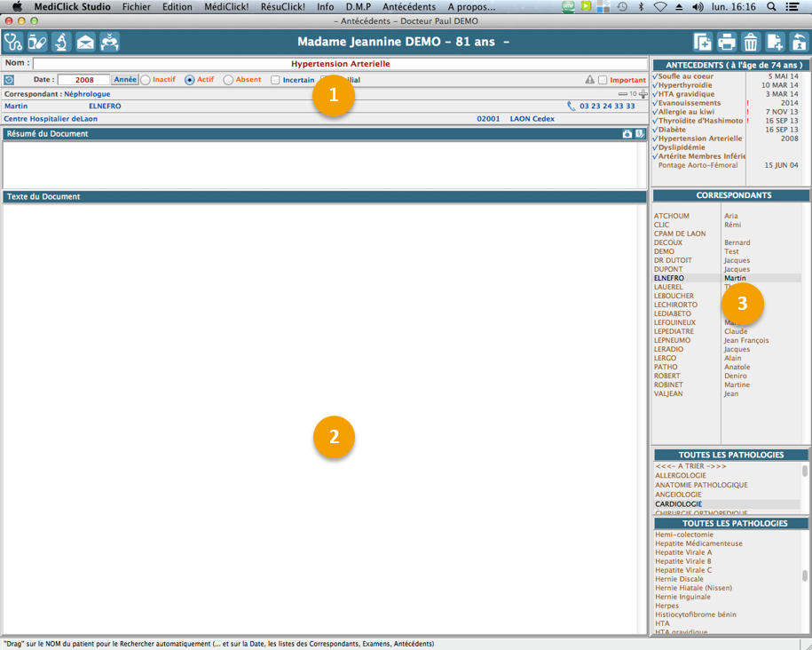The image size is (812, 650).
Task: Tick the Important checkbox
Action: point(603,80)
